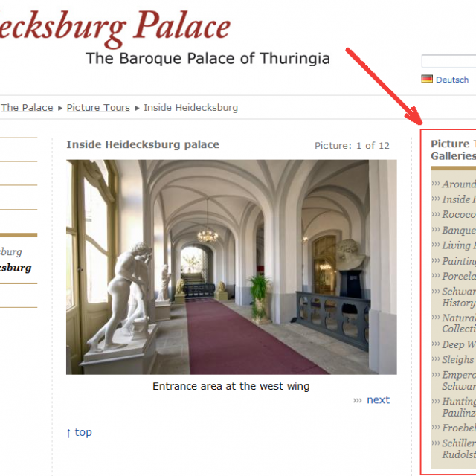Screen dimensions: 476x476
Task: Open the Rococo gallery link
Action: click(x=458, y=214)
